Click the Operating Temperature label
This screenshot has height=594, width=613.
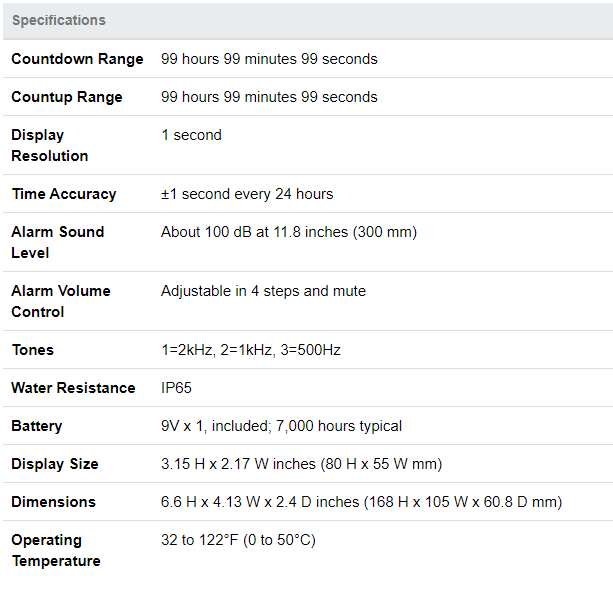click(56, 550)
